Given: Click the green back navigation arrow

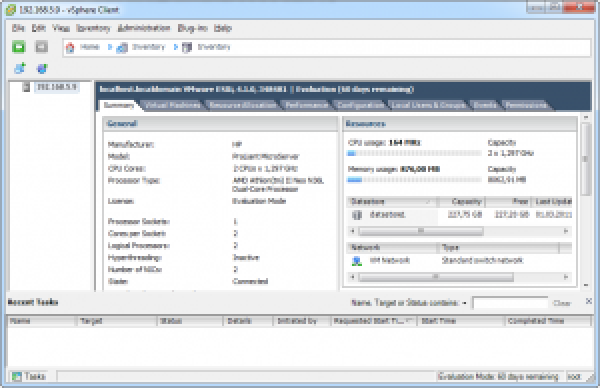Looking at the screenshot, I should 18,47.
